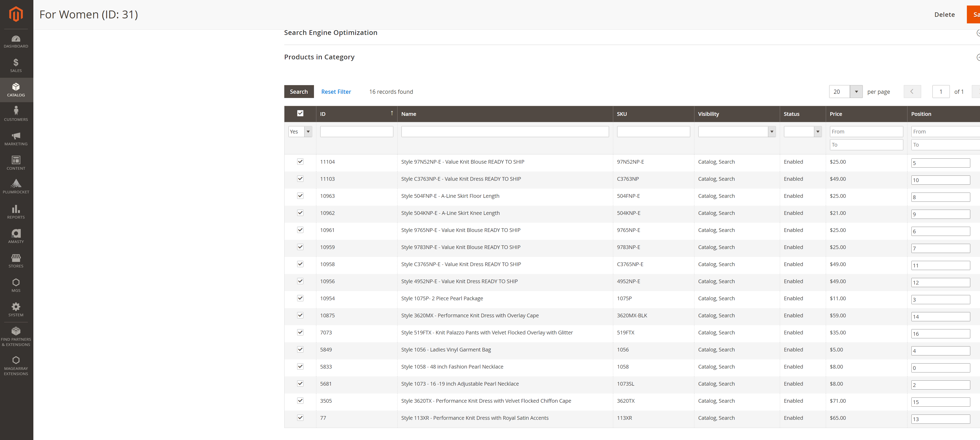
Task: Open the Content sidebar menu
Action: coord(16,163)
